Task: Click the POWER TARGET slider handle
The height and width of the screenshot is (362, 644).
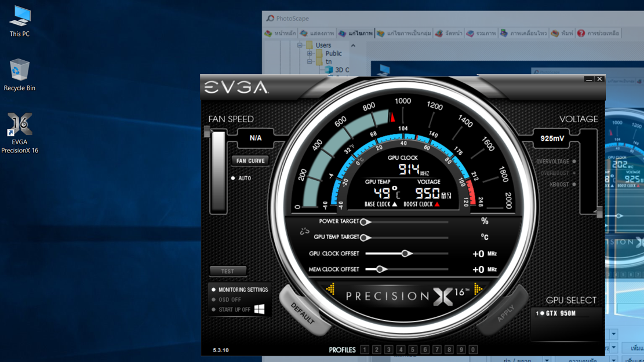Action: point(364,222)
